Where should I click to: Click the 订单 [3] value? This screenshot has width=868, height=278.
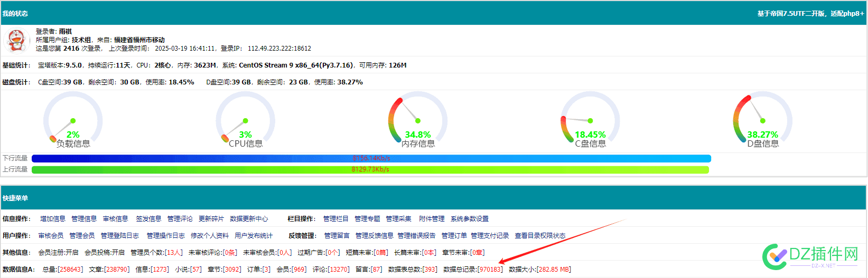[x=266, y=270]
